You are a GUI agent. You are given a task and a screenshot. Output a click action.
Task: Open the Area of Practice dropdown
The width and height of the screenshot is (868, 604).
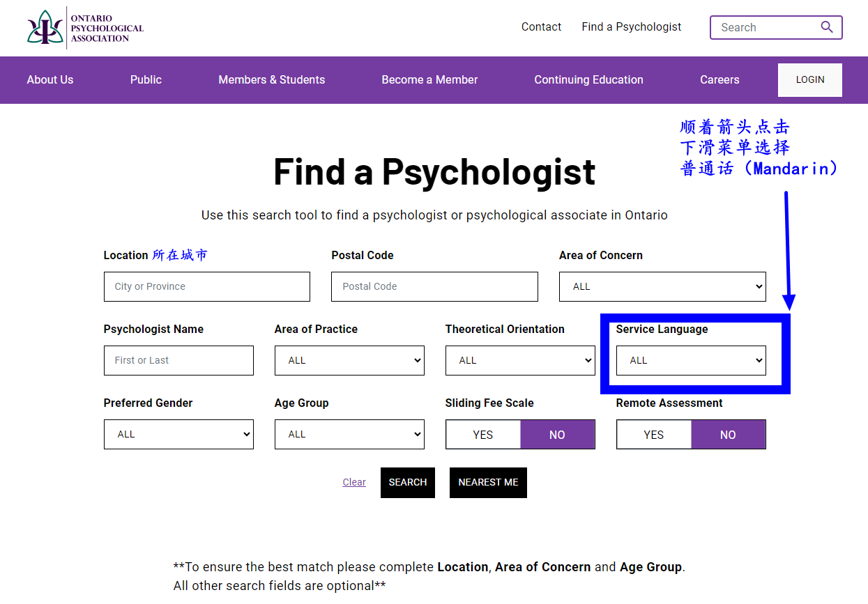(x=349, y=360)
